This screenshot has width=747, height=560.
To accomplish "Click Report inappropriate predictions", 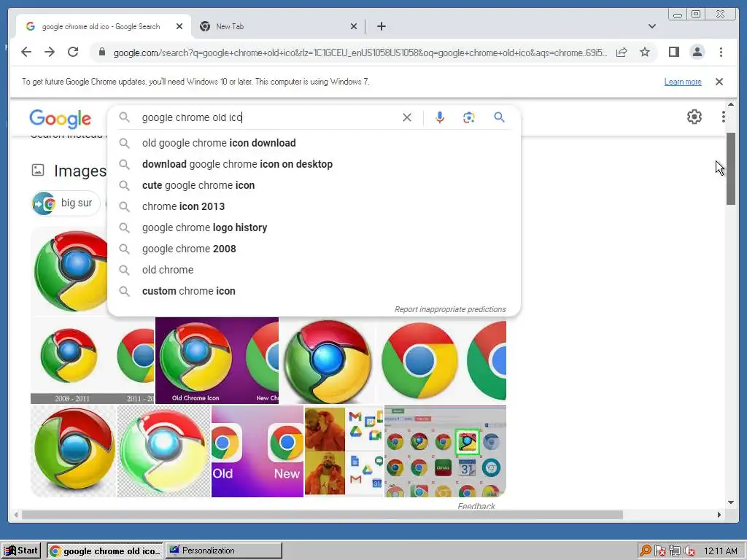I will pos(449,309).
